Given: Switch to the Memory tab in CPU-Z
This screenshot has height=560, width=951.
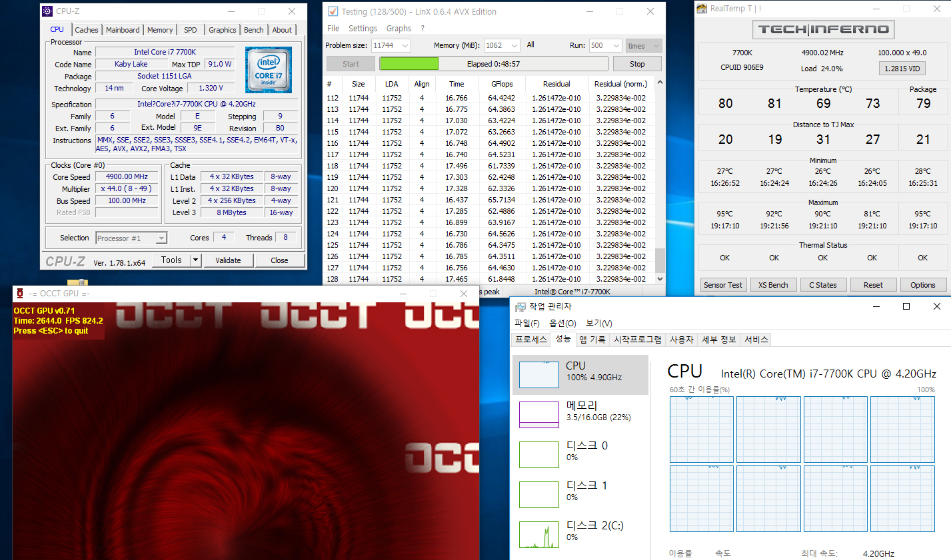Looking at the screenshot, I should coord(160,30).
